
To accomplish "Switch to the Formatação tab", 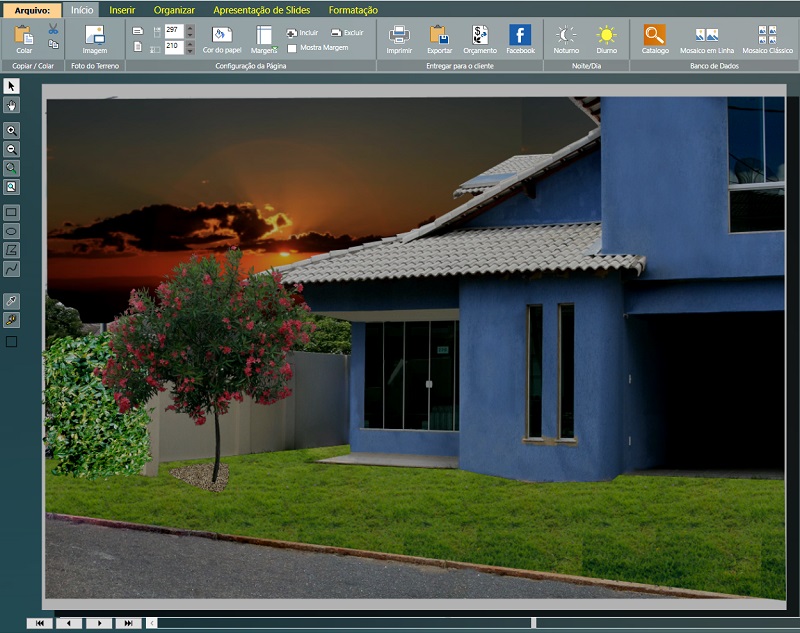I will 353,9.
